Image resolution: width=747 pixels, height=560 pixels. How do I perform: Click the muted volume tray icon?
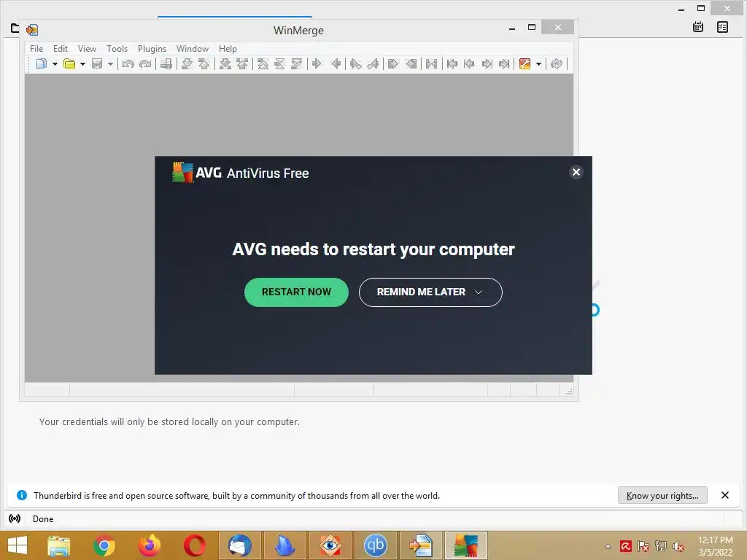coord(678,546)
